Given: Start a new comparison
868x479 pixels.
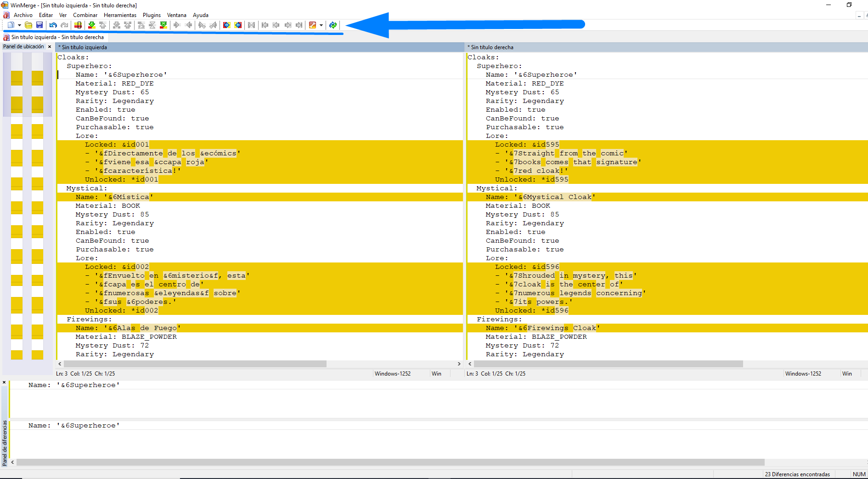Looking at the screenshot, I should point(10,25).
